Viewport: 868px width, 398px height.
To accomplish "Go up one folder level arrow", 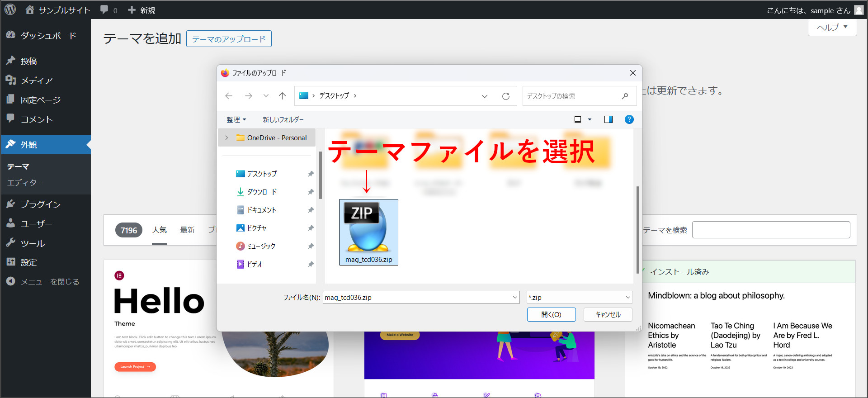I will point(282,96).
